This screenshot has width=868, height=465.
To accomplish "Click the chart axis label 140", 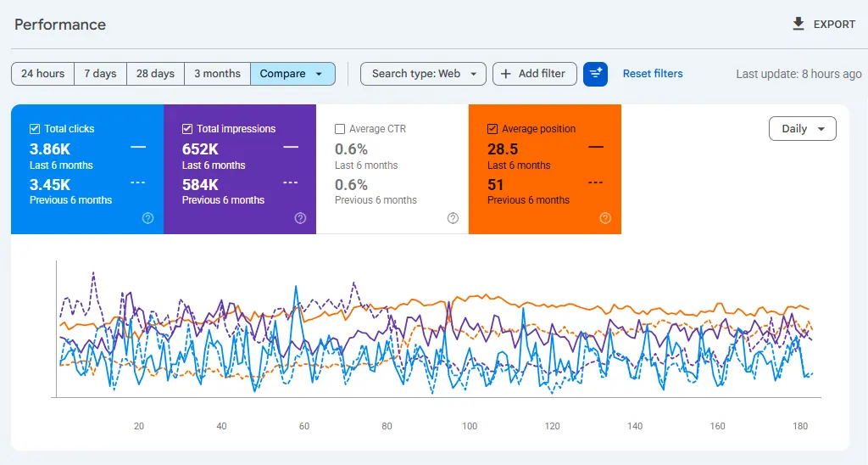I will click(x=635, y=426).
